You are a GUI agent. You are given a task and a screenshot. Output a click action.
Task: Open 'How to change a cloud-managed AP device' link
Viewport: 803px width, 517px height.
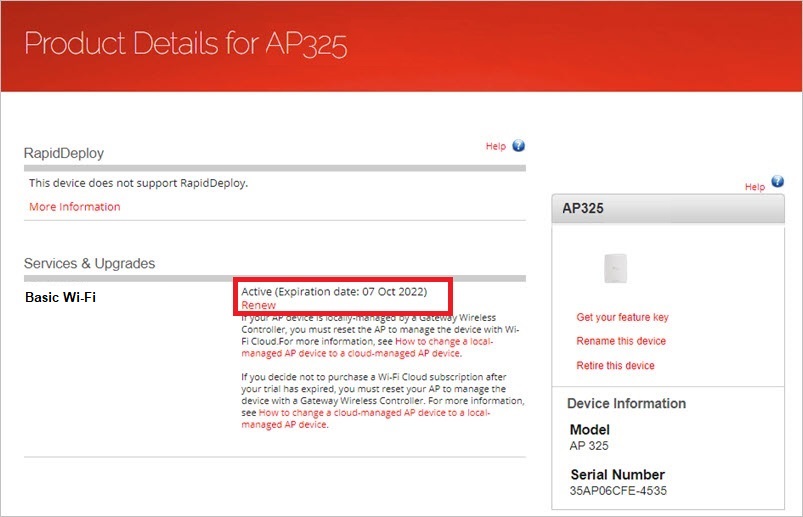pyautogui.click(x=366, y=418)
